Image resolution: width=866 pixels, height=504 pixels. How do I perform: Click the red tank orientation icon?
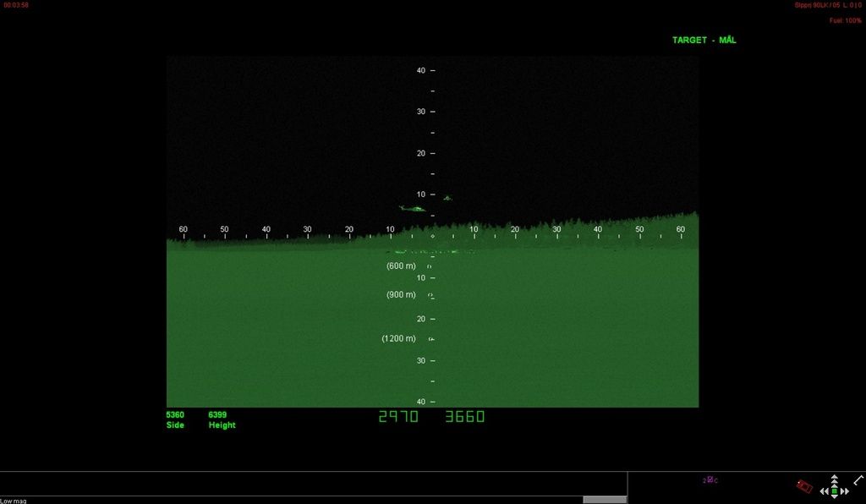tap(804, 486)
